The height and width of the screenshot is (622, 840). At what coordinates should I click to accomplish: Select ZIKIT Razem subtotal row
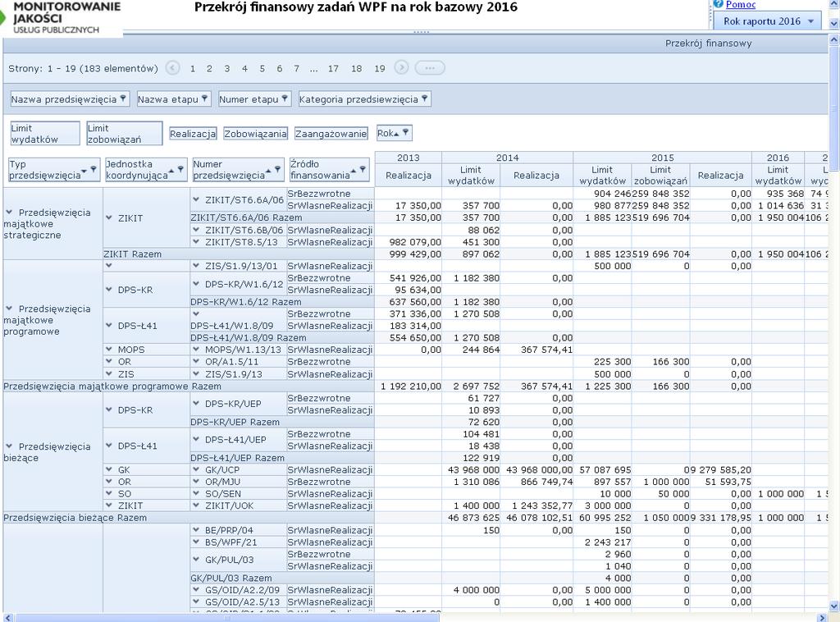239,254
